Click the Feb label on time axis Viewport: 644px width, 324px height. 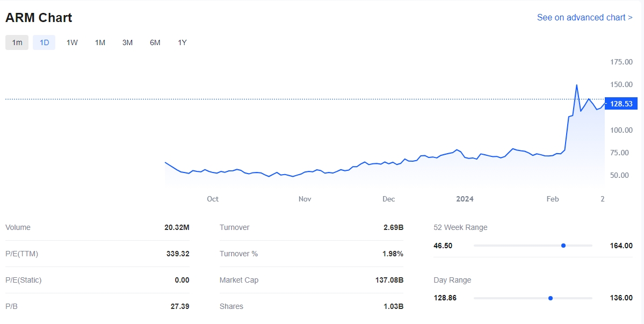click(x=553, y=199)
